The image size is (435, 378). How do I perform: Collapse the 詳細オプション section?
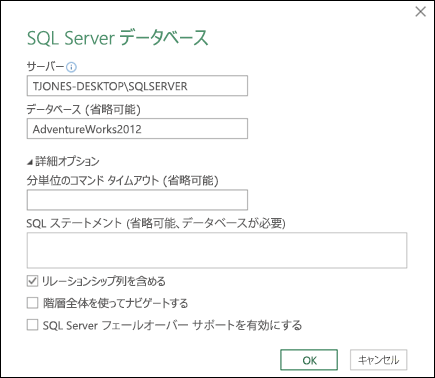[30, 162]
